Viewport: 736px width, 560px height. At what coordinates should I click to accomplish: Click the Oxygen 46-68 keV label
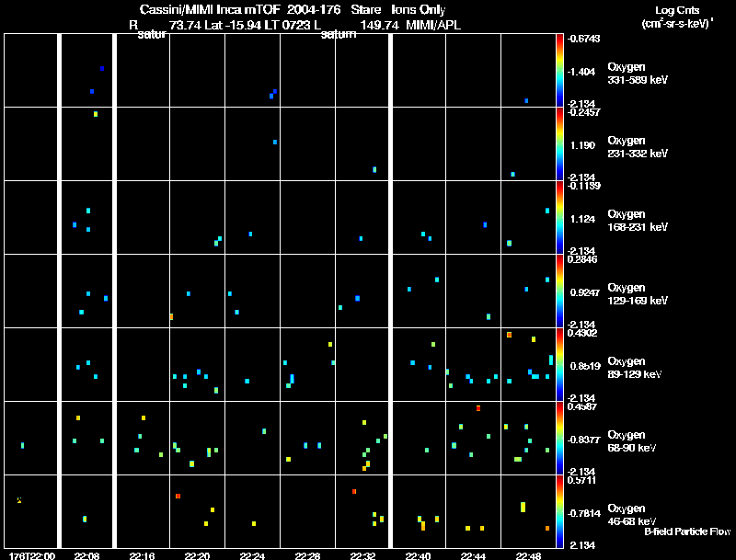coord(632,515)
